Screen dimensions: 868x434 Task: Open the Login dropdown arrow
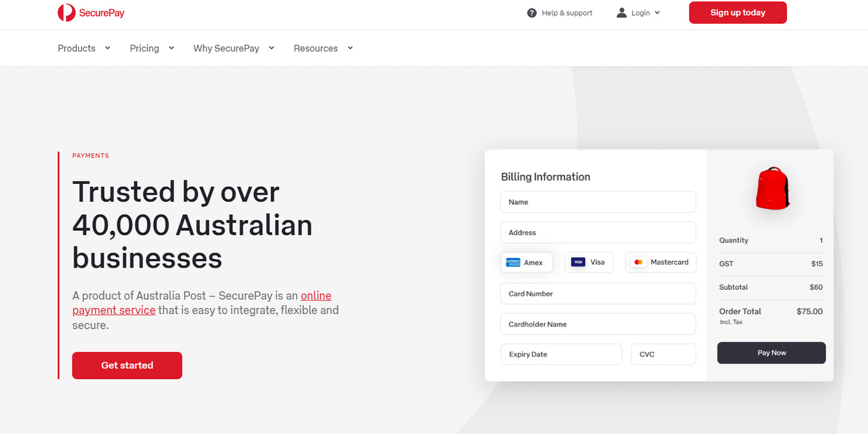tap(657, 13)
